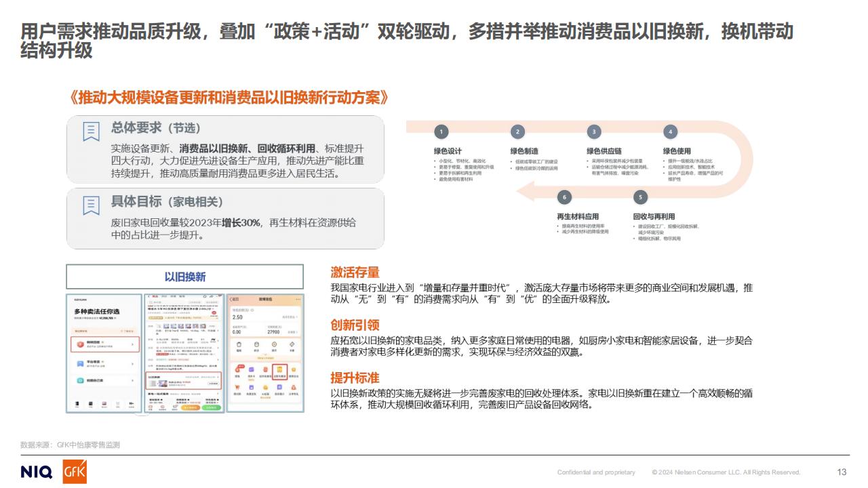Image resolution: width=868 pixels, height=488 pixels.
Task: Tap the red-boxed yellow icon in right phone
Action: click(x=279, y=372)
